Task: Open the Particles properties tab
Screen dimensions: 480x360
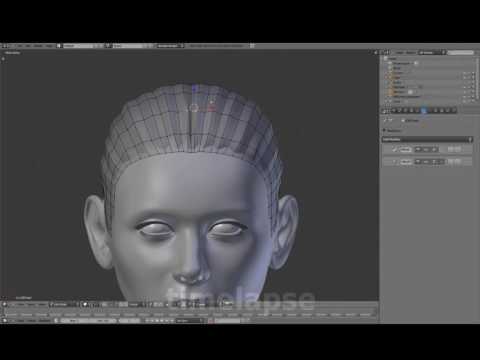Action: (448, 110)
